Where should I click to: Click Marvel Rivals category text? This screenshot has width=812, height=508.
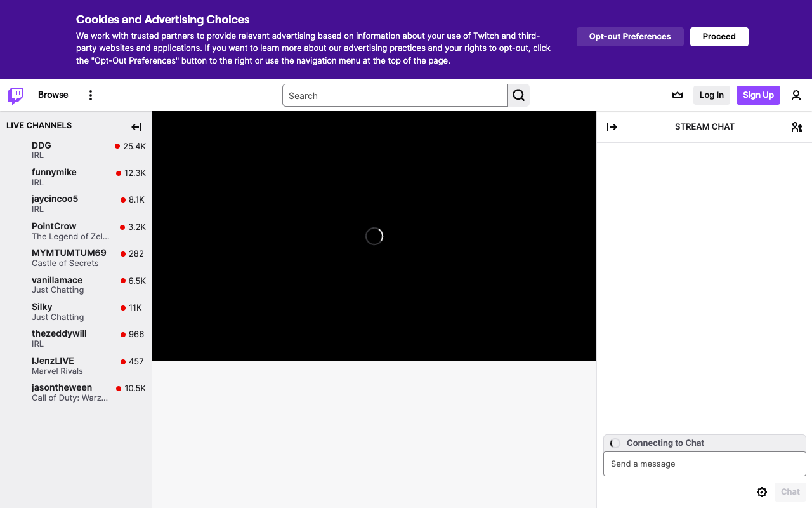click(x=57, y=371)
